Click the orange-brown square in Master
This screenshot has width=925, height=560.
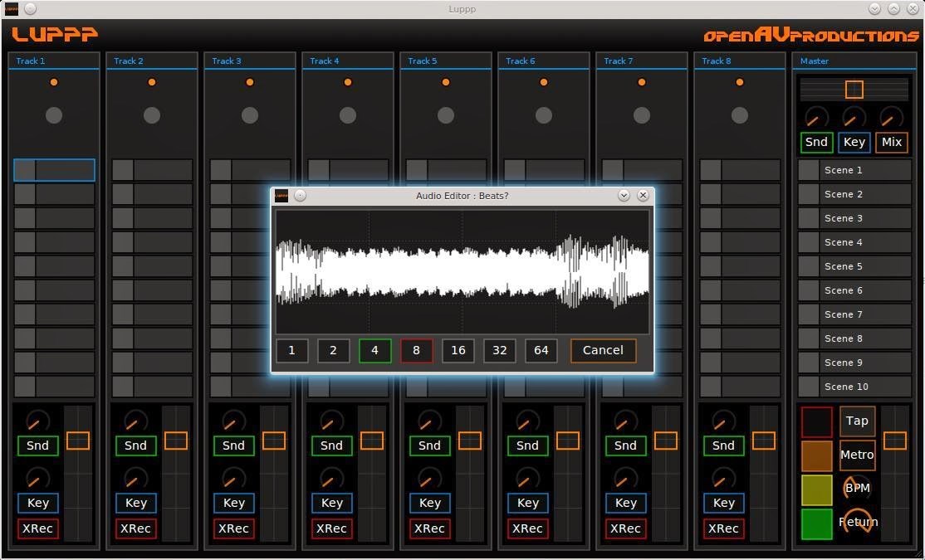[x=816, y=456]
